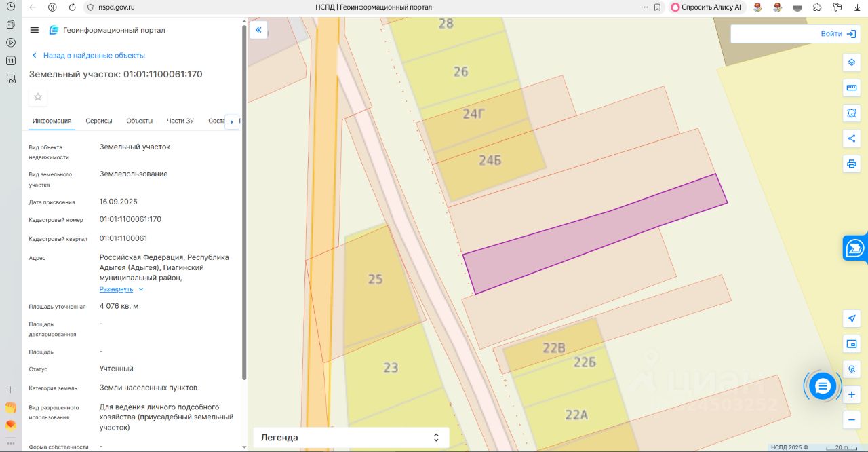Viewport: 868px width, 452px height.
Task: Zoom in the map with plus button
Action: coord(852,394)
